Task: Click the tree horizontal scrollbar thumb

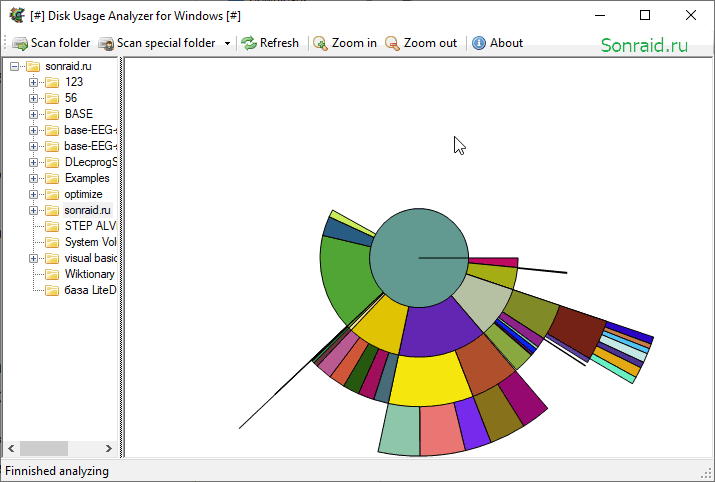Action: pos(44,449)
